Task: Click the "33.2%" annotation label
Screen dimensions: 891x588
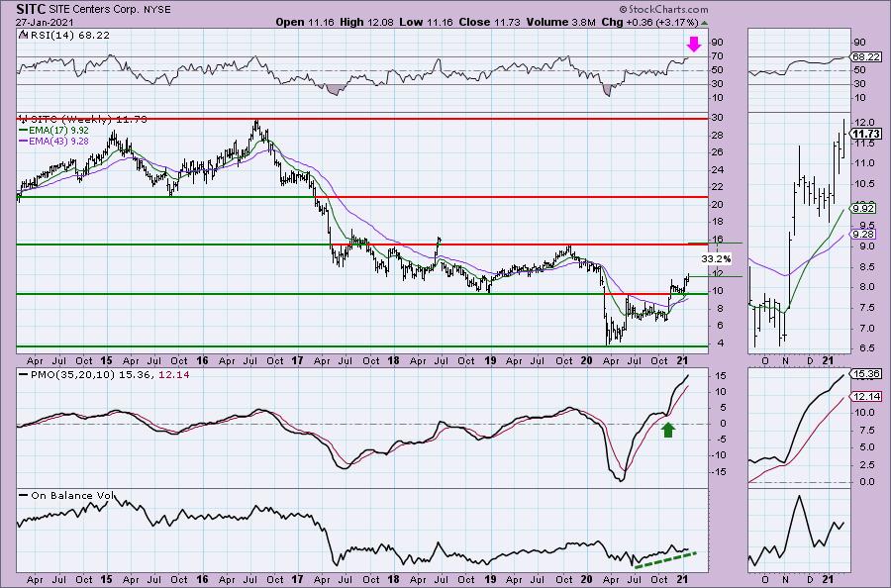Action: [x=716, y=259]
